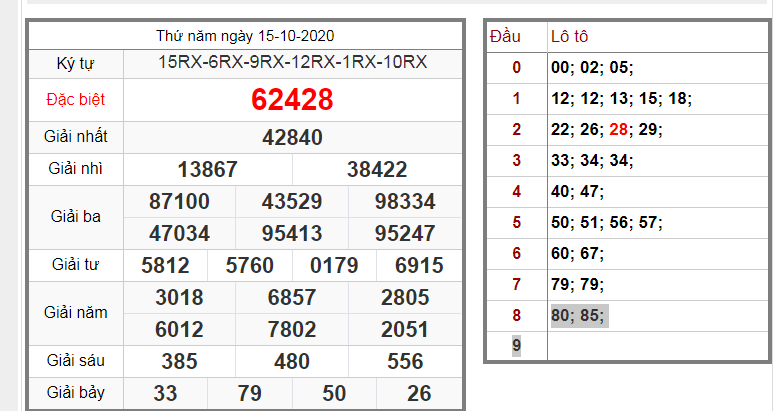Select sixth prize number 480
This screenshot has height=411, width=779.
coord(292,361)
